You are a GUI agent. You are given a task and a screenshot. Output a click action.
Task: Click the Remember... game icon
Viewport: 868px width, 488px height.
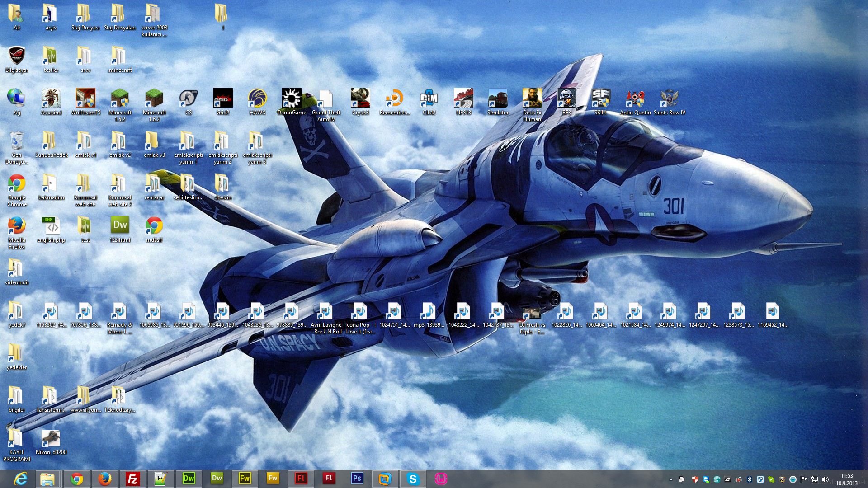[395, 102]
